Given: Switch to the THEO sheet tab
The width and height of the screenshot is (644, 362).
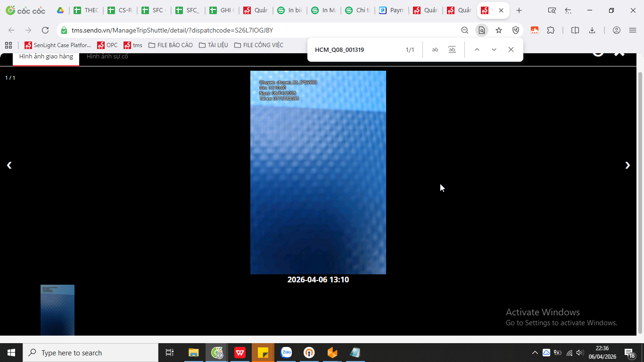Looking at the screenshot, I should 86,10.
